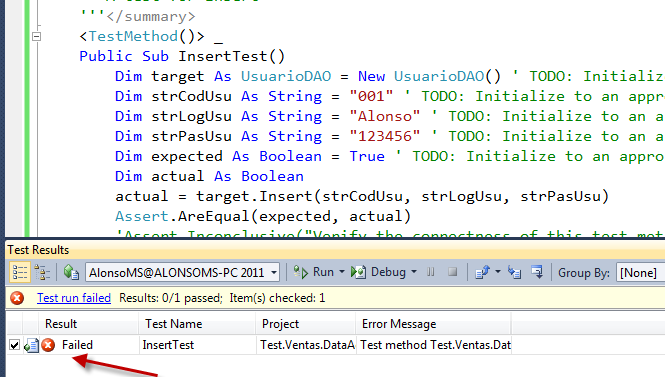This screenshot has height=377, width=665.
Task: Open the Test run failed link
Action: pos(74,298)
